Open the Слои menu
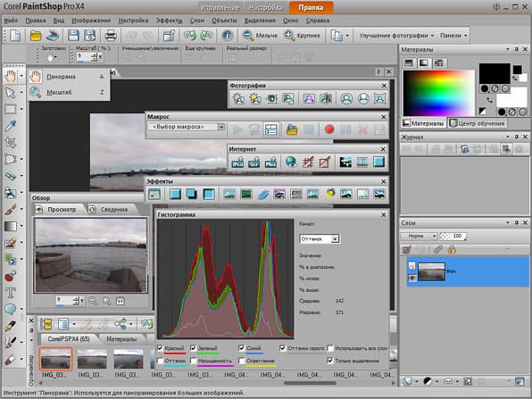Viewport: 532px width, 399px height. tap(196, 21)
